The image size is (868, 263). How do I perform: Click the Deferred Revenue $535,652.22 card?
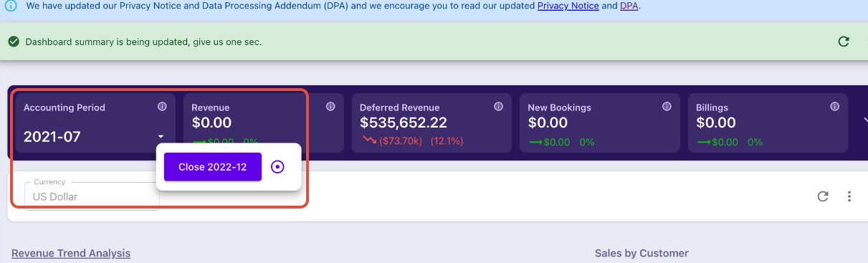[431, 123]
